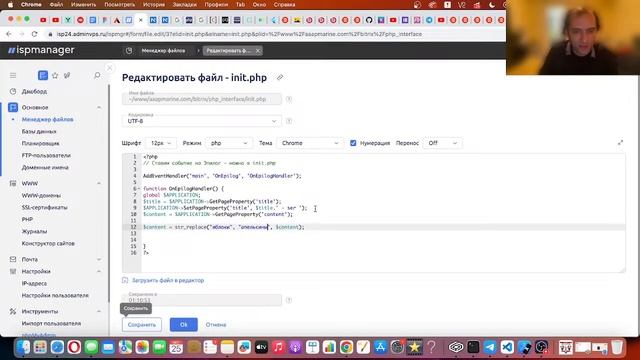This screenshot has height=360, width=640.
Task: Reload the page in Chrome
Action: tap(34, 34)
